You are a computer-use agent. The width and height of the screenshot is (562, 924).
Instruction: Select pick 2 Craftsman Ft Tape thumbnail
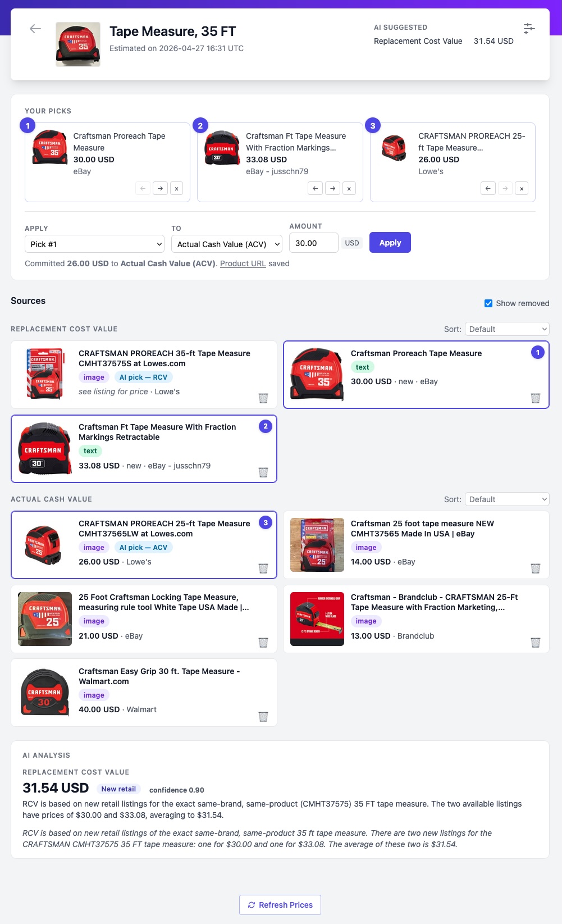pyautogui.click(x=222, y=147)
